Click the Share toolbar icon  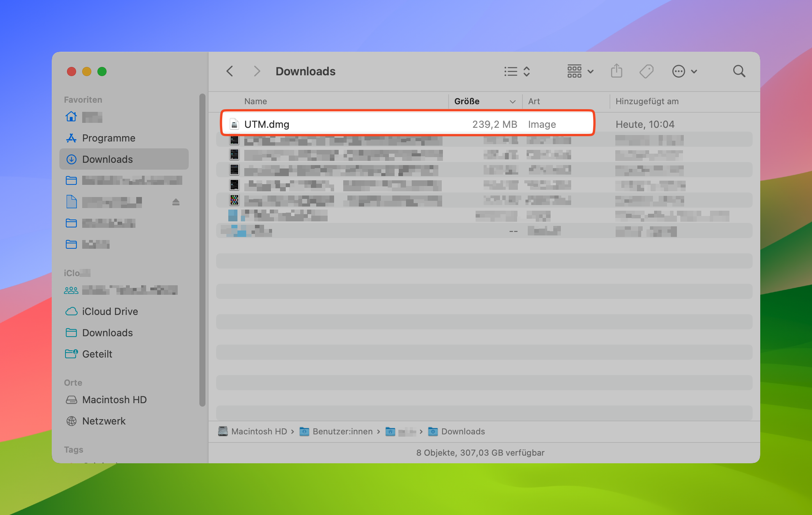coord(616,71)
